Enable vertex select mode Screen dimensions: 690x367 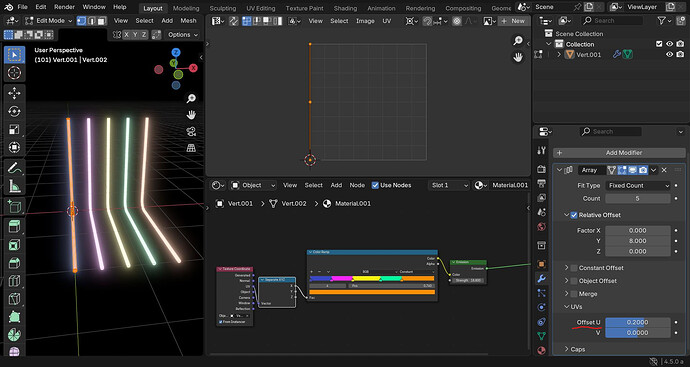point(82,21)
